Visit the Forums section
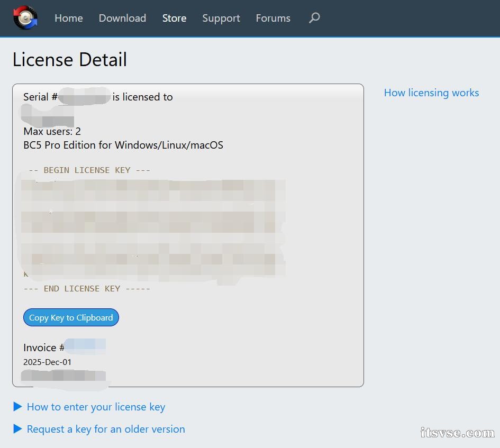The image size is (500, 448). point(273,18)
